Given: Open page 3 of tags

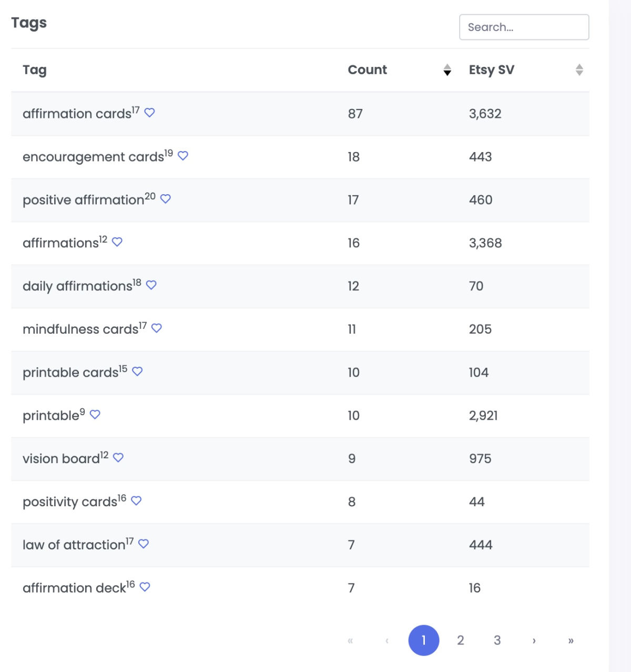Looking at the screenshot, I should (497, 640).
